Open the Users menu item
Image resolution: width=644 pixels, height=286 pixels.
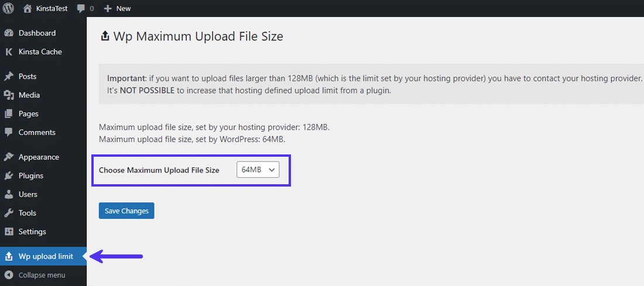(28, 195)
